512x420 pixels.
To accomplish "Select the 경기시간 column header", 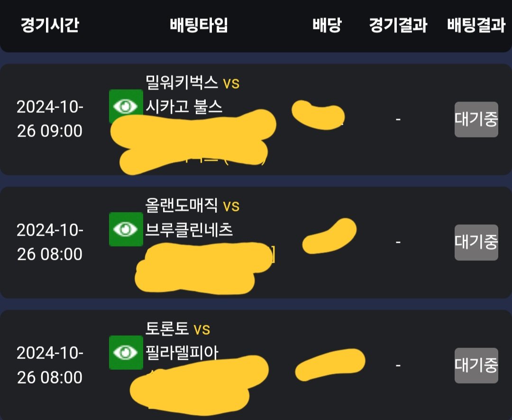I will pyautogui.click(x=50, y=26).
